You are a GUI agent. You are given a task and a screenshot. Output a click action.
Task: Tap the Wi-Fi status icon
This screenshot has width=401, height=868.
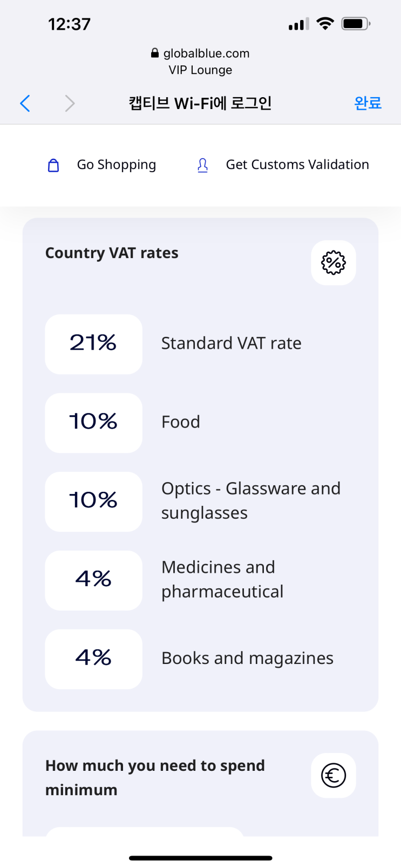click(x=325, y=24)
